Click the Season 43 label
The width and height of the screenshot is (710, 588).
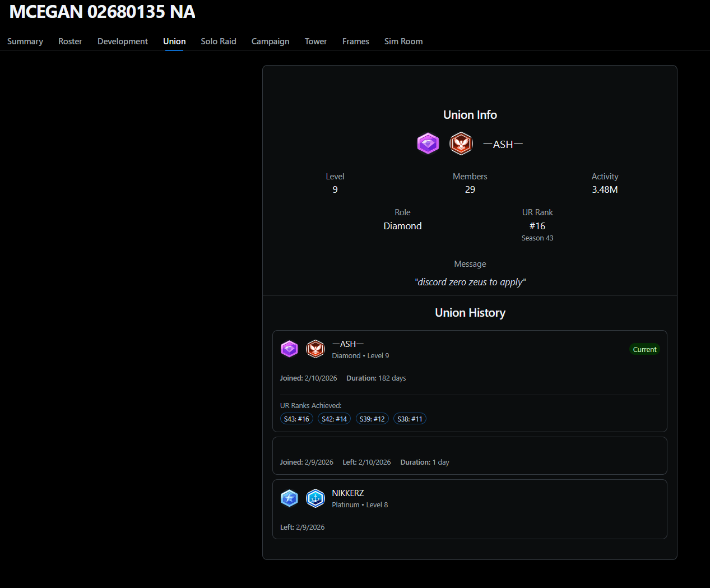click(537, 238)
